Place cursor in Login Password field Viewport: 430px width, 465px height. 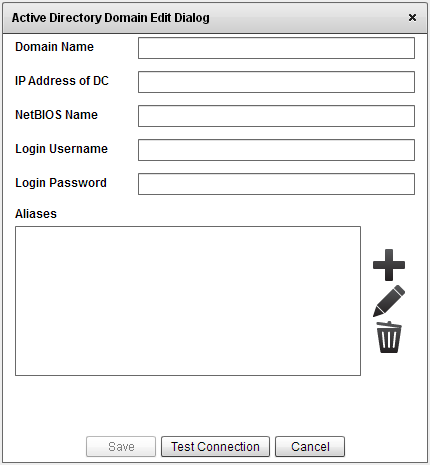(x=276, y=184)
